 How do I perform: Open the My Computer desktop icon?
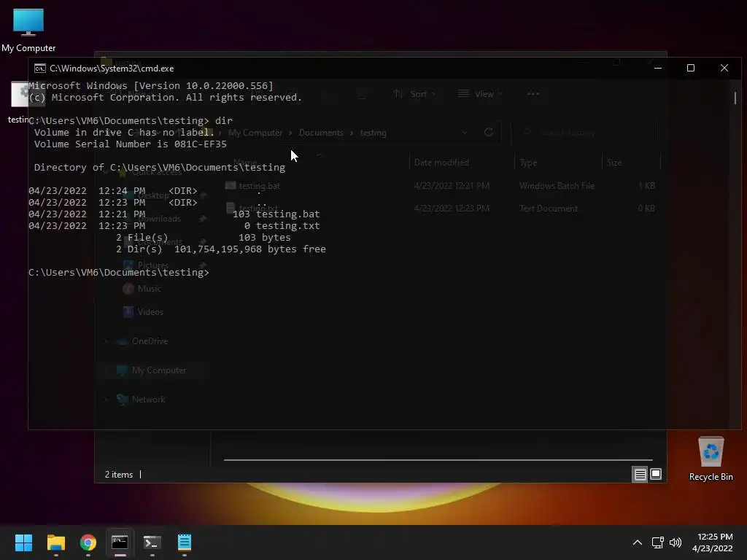tap(28, 30)
